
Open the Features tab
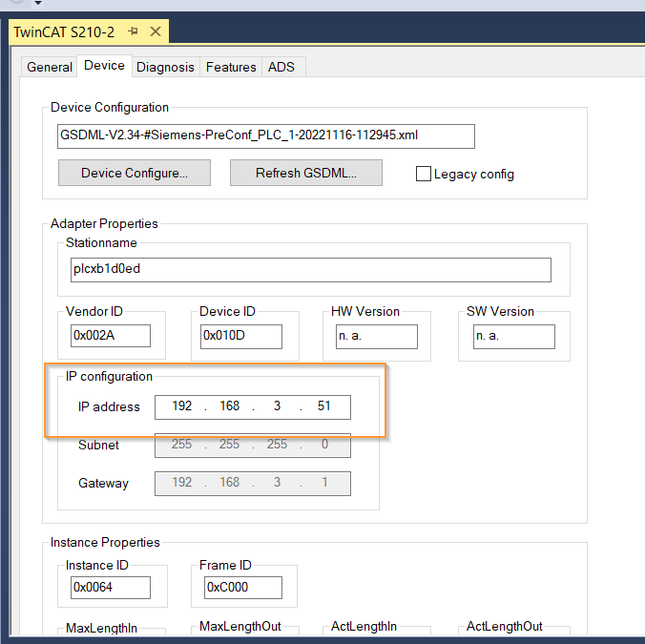point(231,67)
